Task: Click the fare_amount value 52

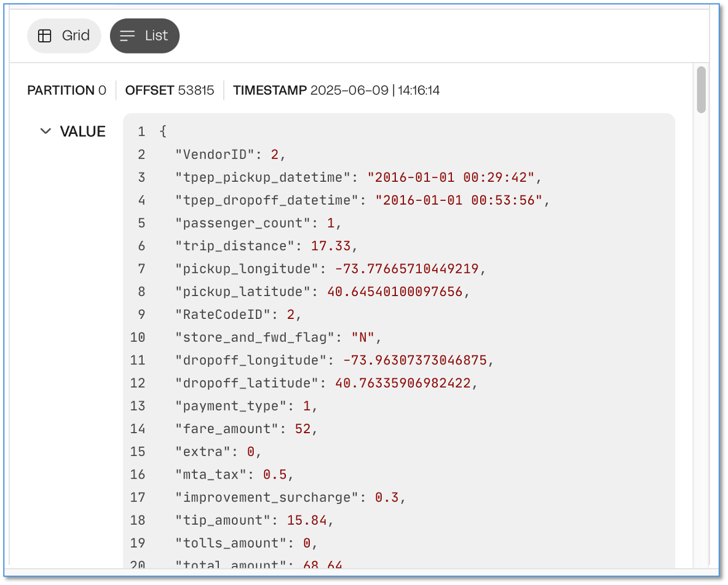Action: click(x=303, y=429)
